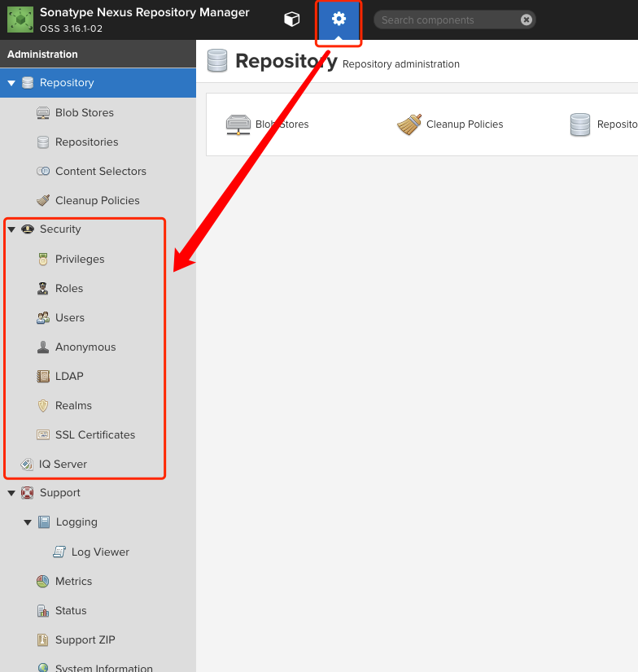Open the Support ZIP page

coord(85,639)
